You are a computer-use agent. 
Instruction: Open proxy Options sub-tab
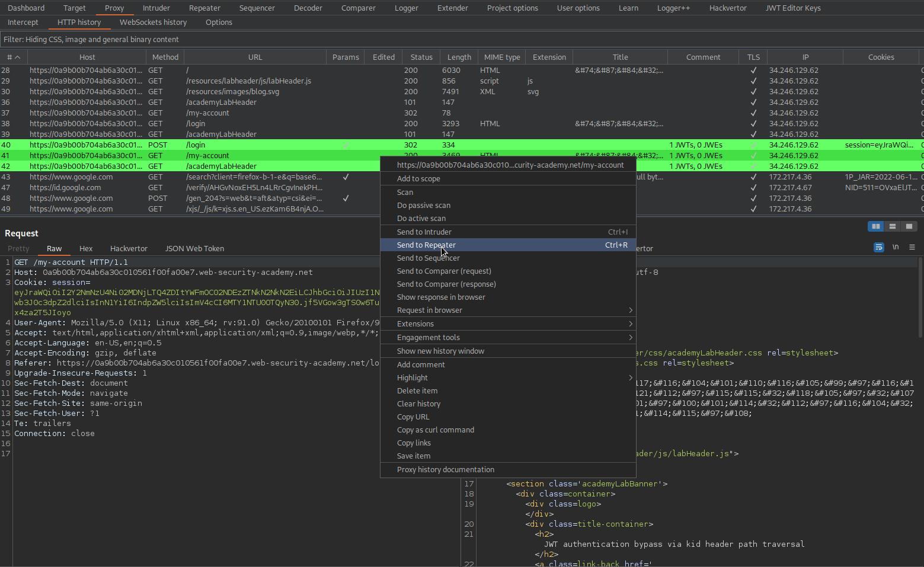click(219, 23)
